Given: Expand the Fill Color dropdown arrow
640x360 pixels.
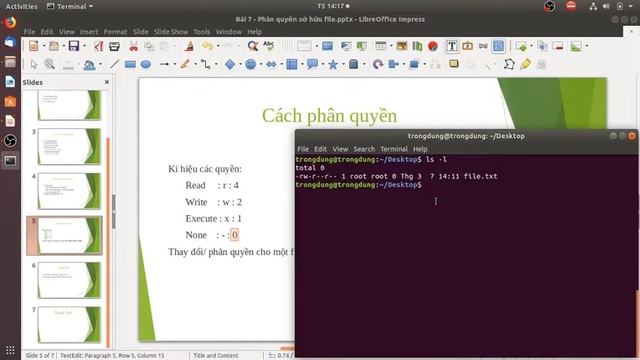Looking at the screenshot, I should 100,64.
